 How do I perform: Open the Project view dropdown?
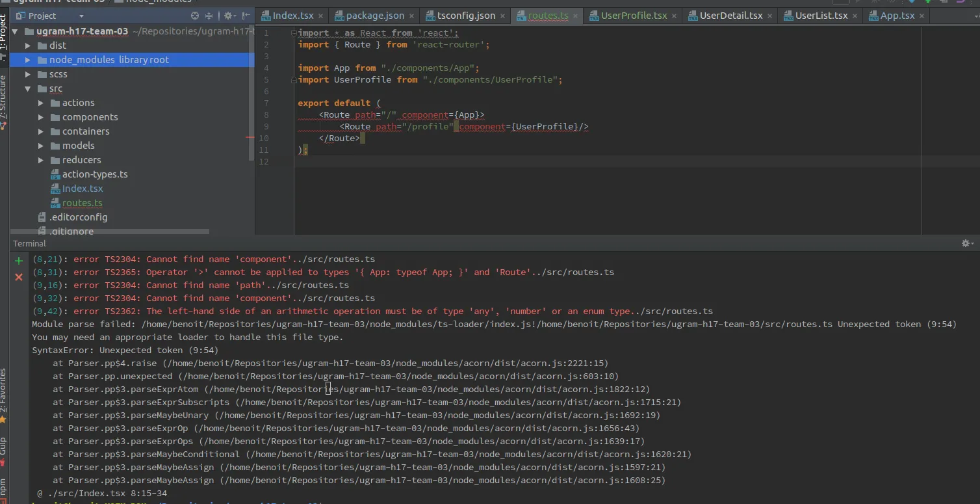click(81, 16)
